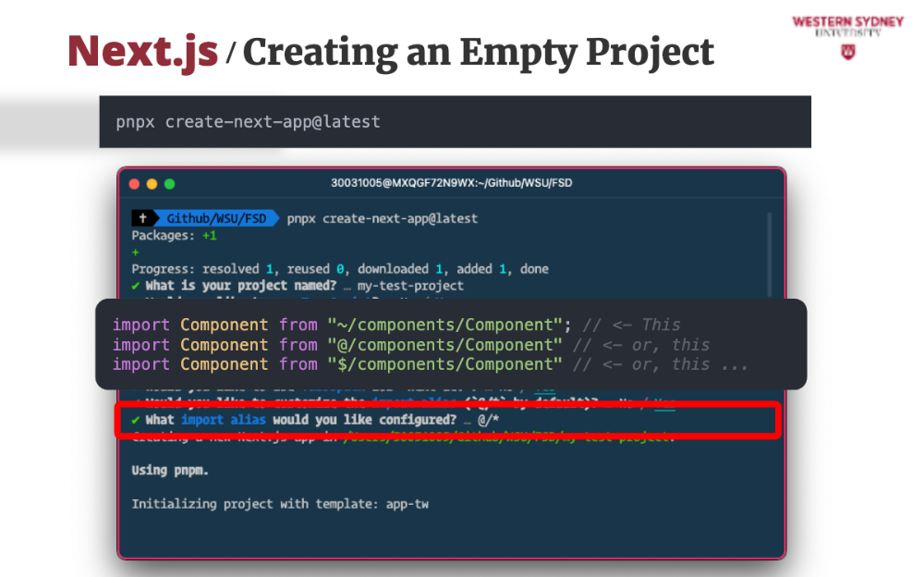Viewport: 924px width, 577px height.
Task: Click the green checkmark beside project named prompt
Action: [136, 286]
